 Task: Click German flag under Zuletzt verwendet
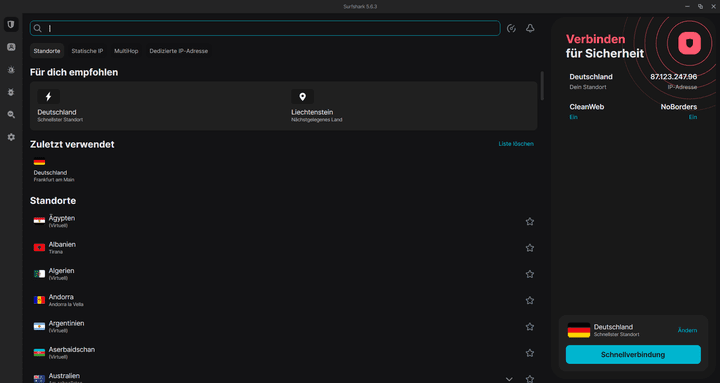click(39, 162)
